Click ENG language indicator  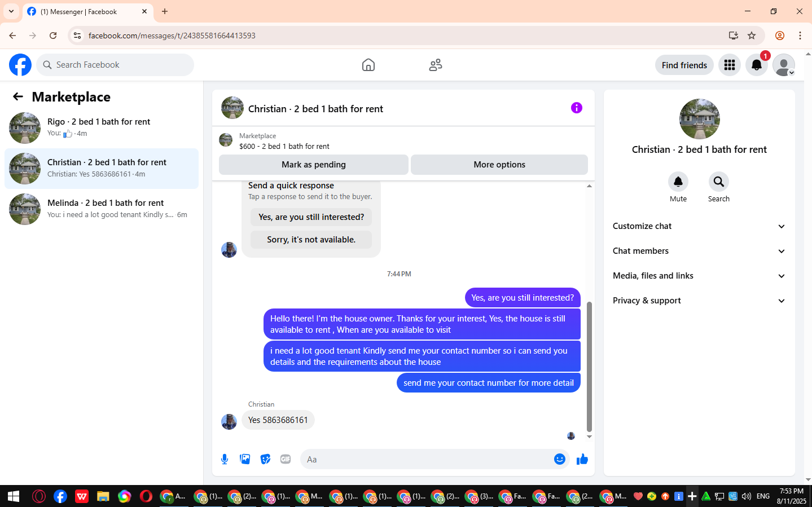coord(763,496)
